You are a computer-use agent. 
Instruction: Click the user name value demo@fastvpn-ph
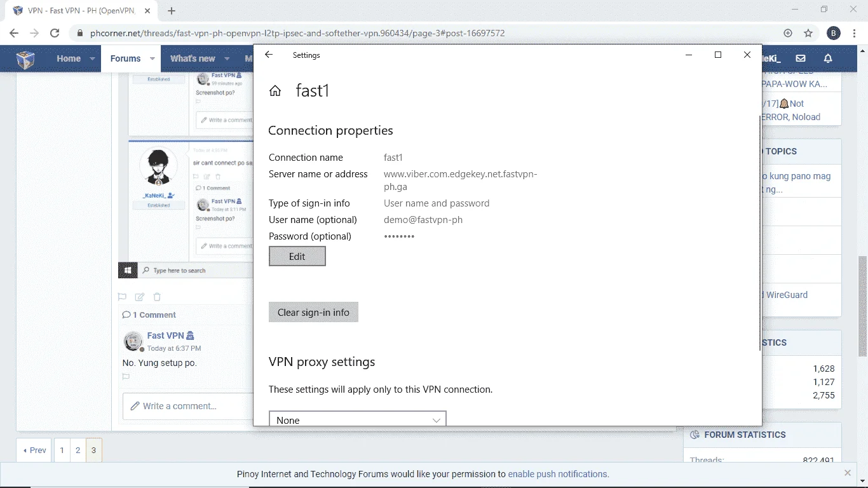click(423, 220)
